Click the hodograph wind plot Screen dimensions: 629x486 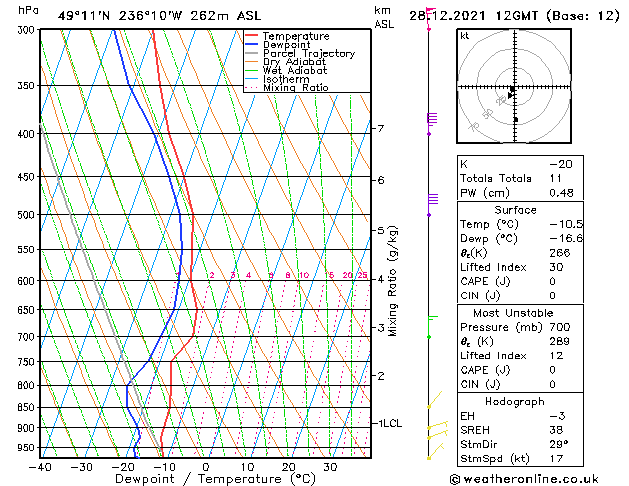pyautogui.click(x=514, y=86)
